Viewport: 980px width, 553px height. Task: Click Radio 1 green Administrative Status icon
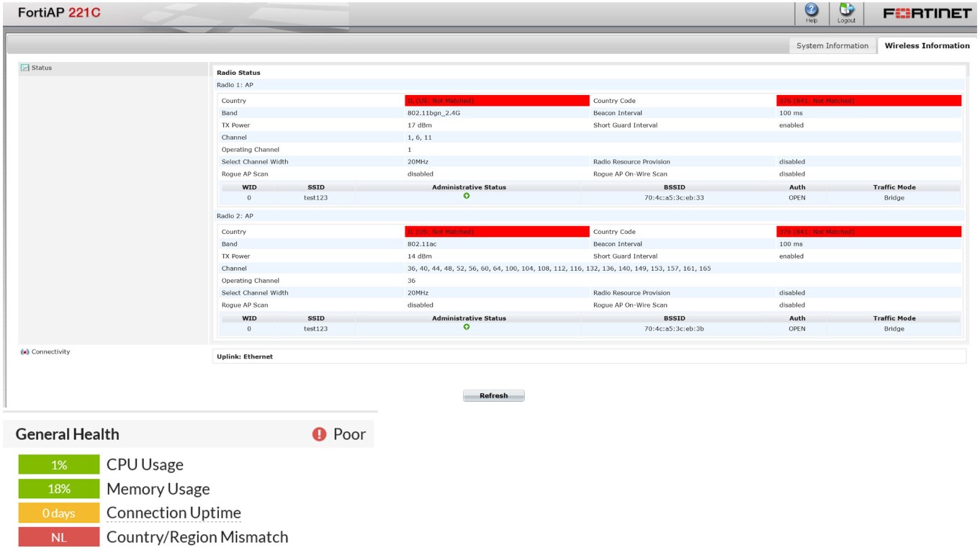(467, 196)
